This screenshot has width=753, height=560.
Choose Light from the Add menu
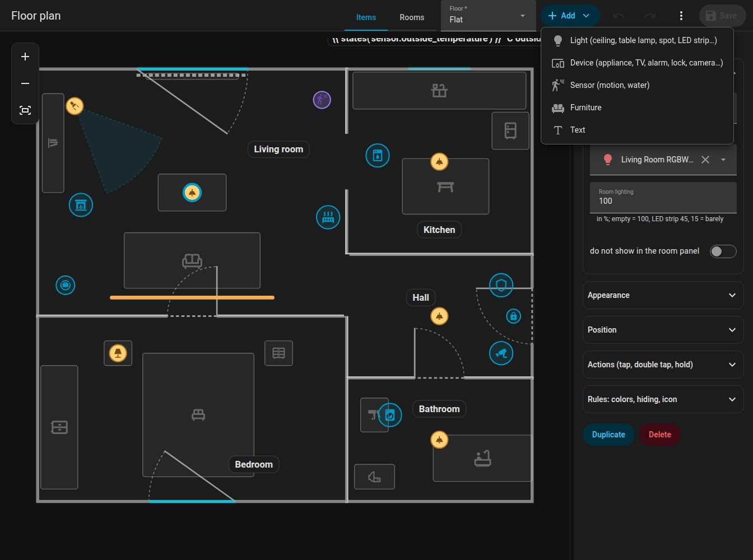[x=637, y=40]
